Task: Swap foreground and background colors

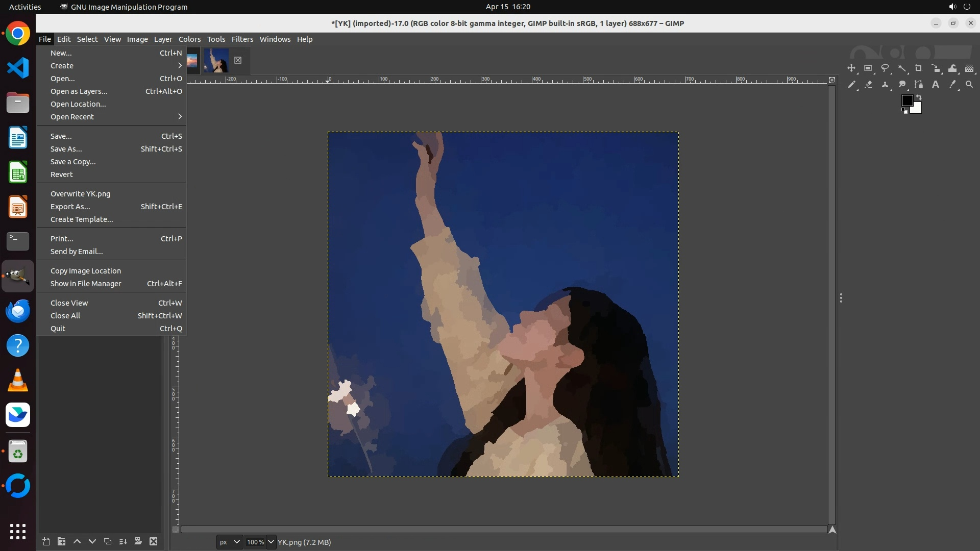Action: pos(919,97)
